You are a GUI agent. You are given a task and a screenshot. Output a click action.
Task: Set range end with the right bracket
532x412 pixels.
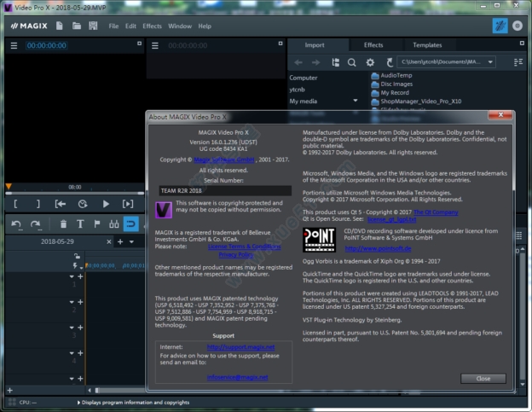coord(38,204)
